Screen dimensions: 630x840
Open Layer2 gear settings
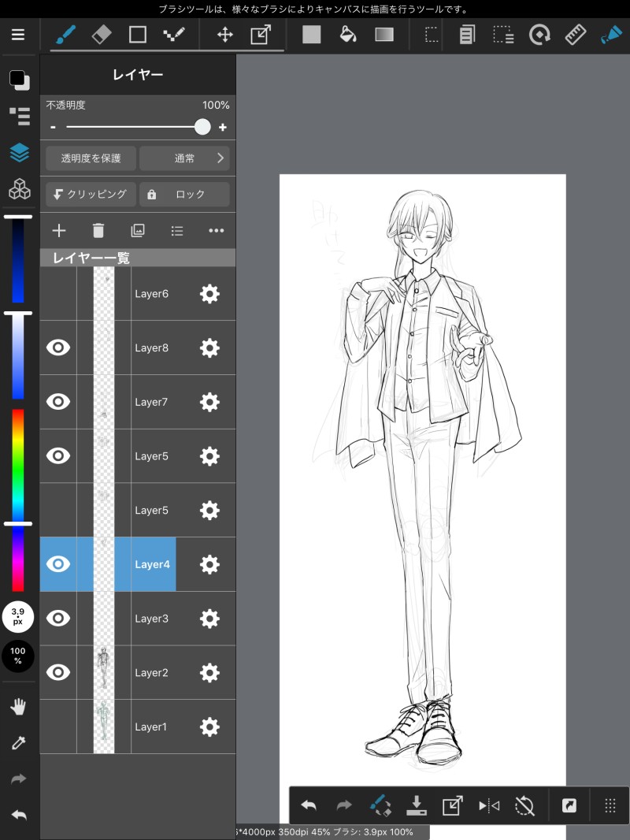[209, 672]
